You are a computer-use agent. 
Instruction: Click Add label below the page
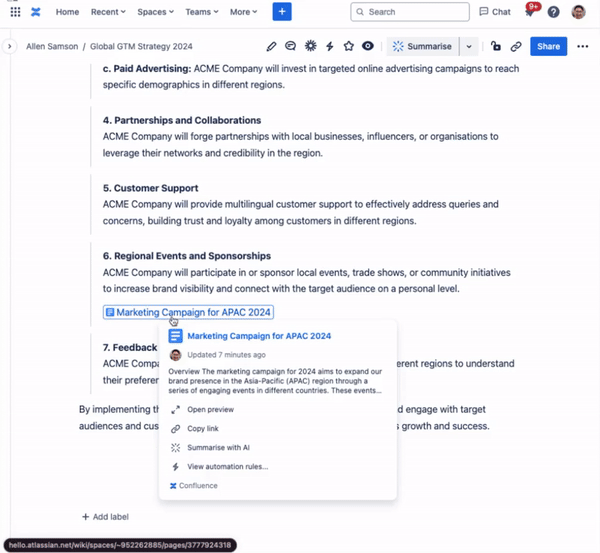tap(106, 517)
